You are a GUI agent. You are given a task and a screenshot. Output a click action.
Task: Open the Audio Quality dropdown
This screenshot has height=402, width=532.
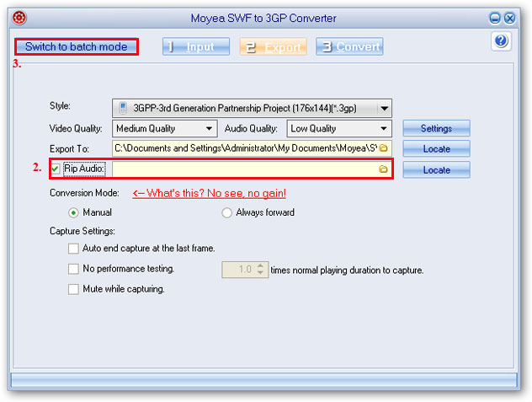[x=339, y=129]
